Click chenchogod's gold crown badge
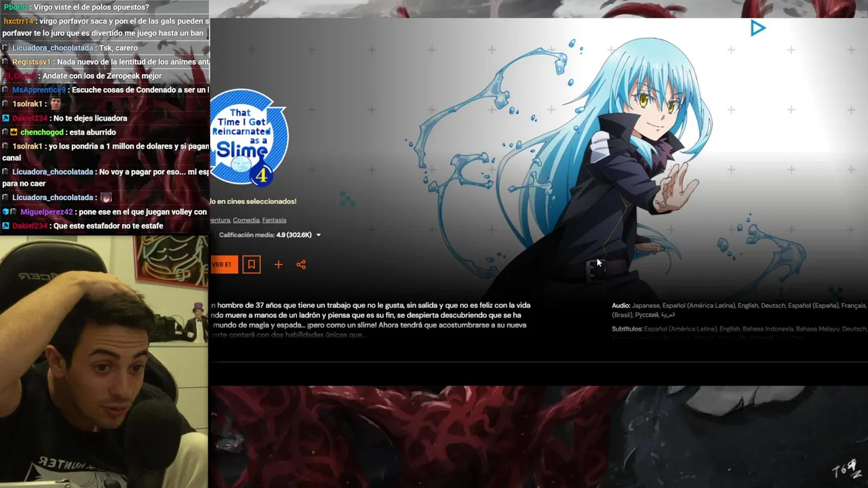 (14, 132)
